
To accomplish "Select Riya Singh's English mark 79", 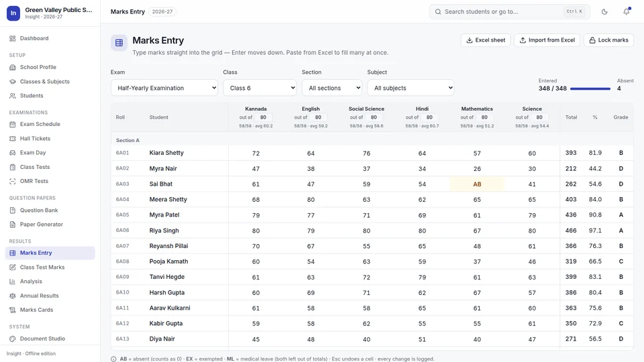I will (x=311, y=231).
